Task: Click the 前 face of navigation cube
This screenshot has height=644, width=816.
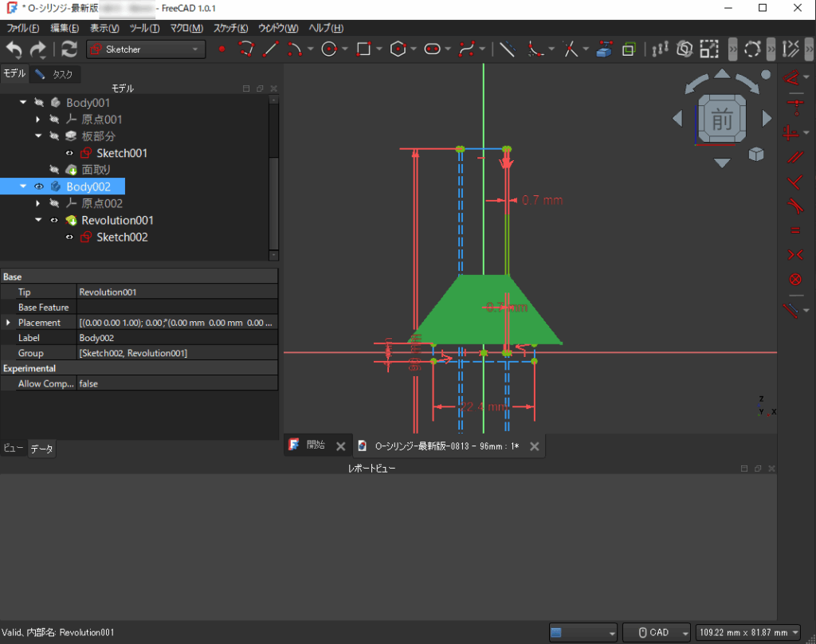Action: tap(722, 121)
